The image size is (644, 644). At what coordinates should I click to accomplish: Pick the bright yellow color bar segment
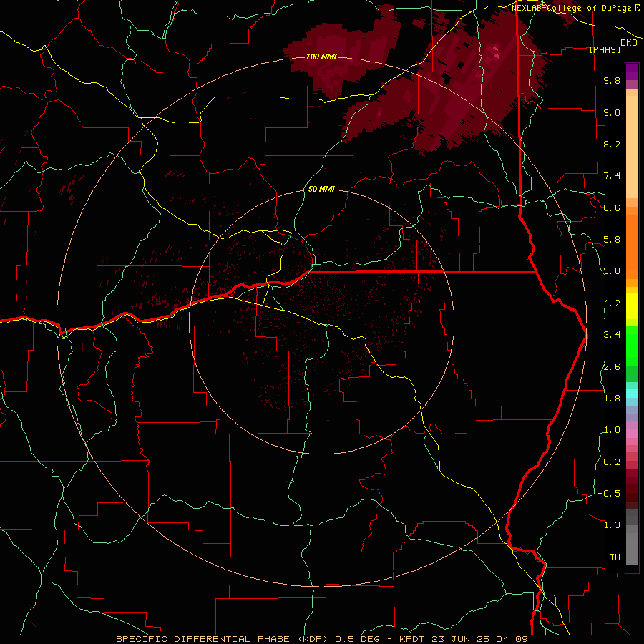click(x=632, y=306)
